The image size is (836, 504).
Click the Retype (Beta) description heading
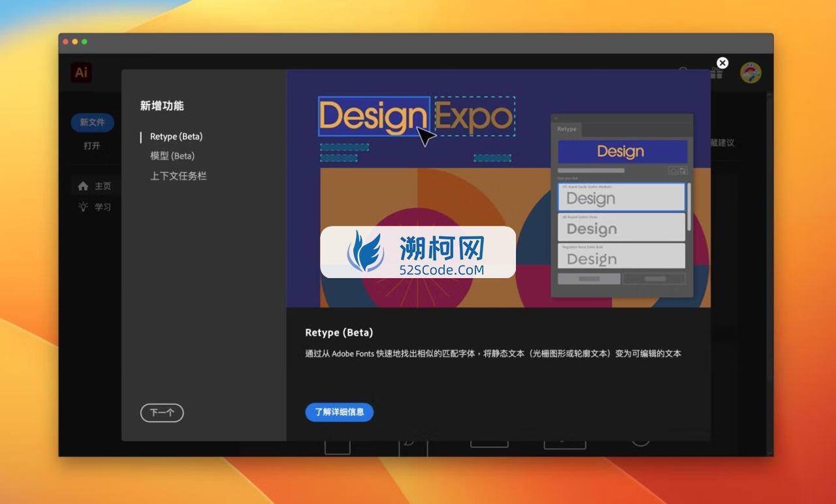tap(339, 332)
